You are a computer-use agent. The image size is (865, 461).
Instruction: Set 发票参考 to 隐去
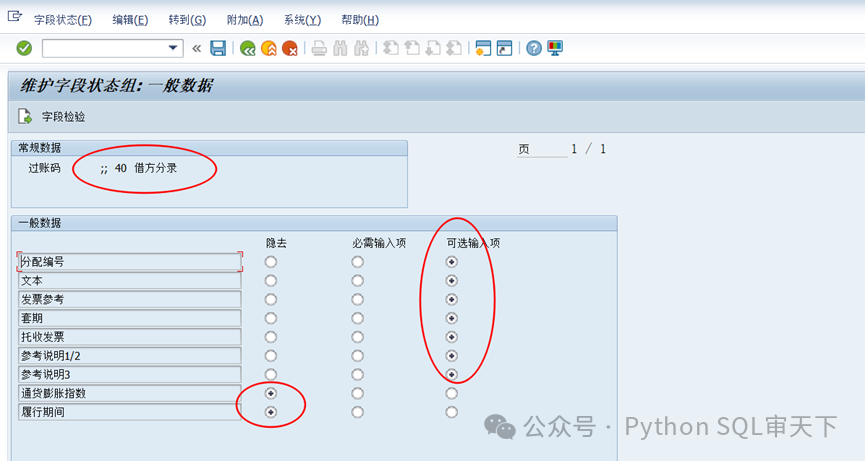click(270, 299)
